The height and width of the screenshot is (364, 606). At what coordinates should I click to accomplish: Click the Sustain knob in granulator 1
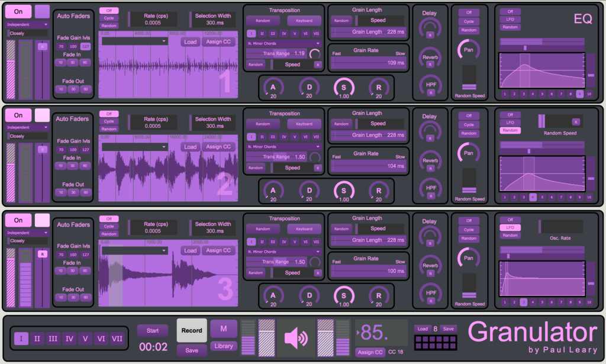(344, 88)
